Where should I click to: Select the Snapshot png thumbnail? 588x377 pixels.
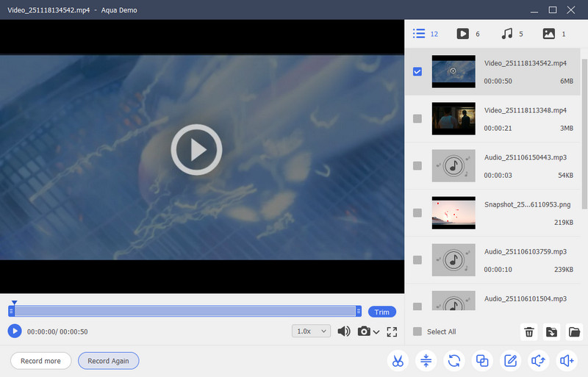(x=453, y=212)
